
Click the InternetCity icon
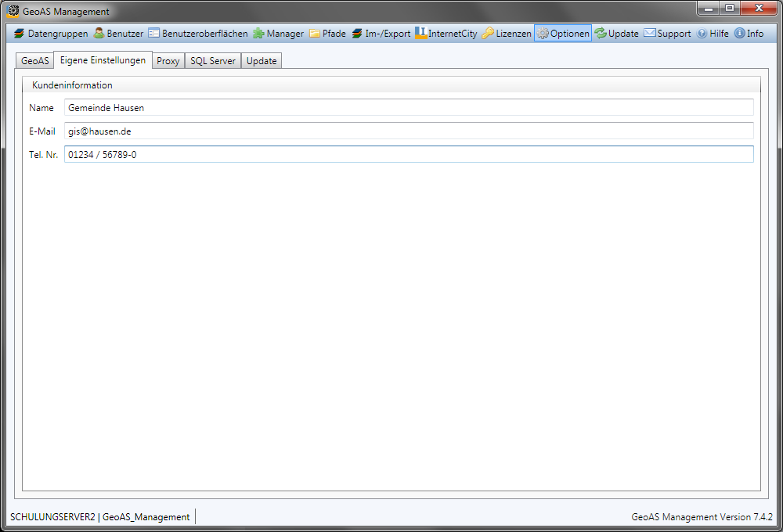click(x=421, y=33)
